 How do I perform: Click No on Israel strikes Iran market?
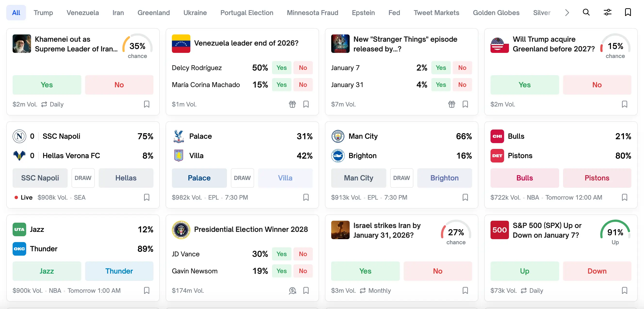pyautogui.click(x=438, y=271)
